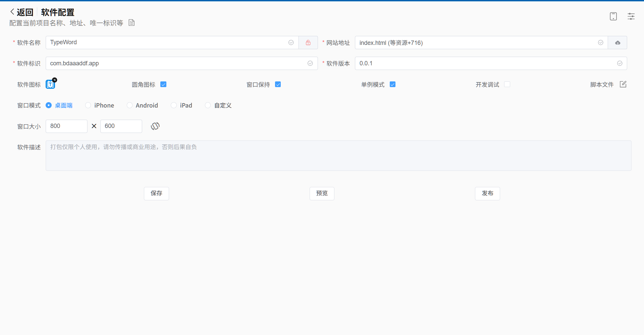Enable the 开发调试 checkbox
Viewport: 644px width, 335px height.
tap(507, 84)
